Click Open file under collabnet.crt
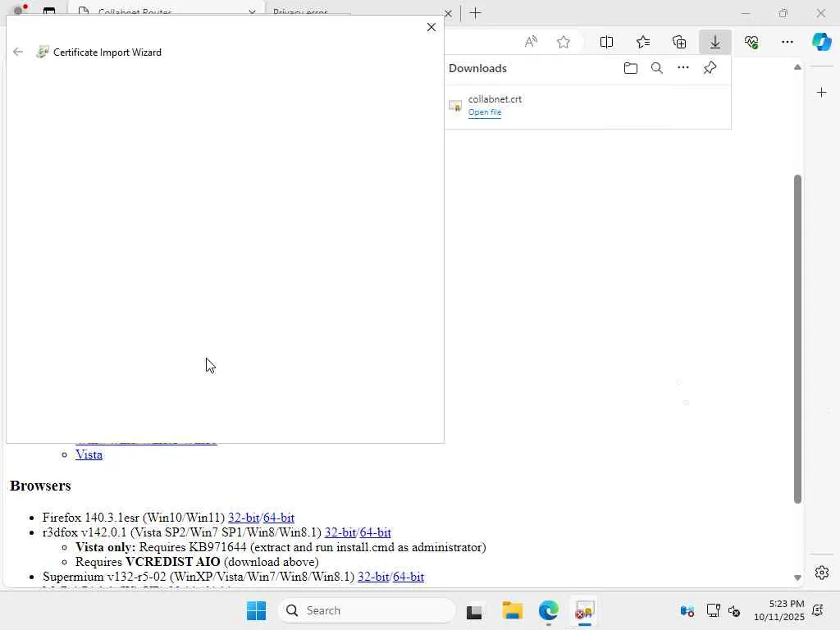This screenshot has height=630, width=840. point(485,112)
